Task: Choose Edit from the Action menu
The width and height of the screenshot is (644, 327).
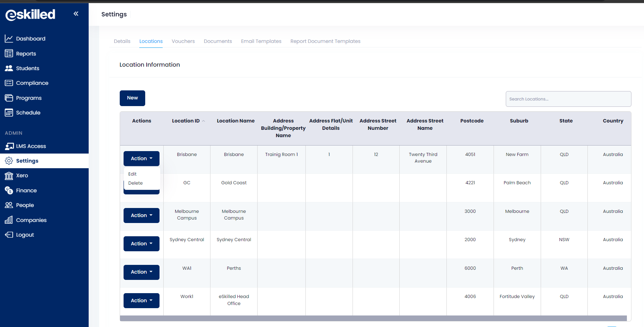Action: pyautogui.click(x=132, y=174)
